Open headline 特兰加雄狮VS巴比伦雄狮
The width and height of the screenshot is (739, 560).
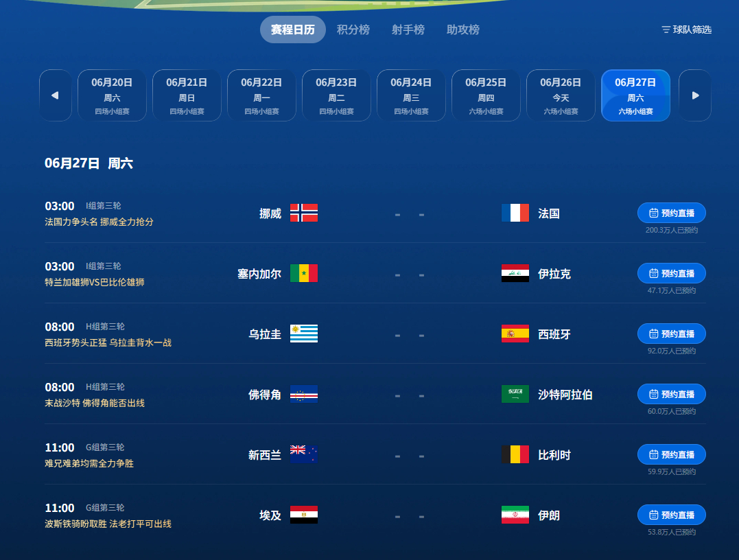point(94,282)
